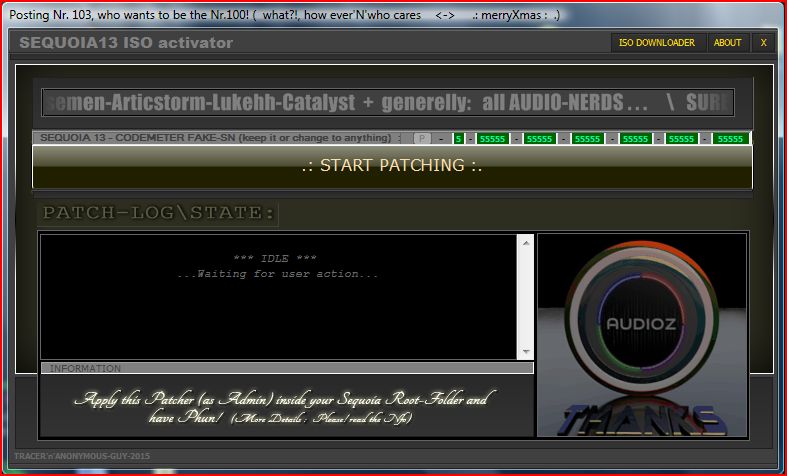Image resolution: width=787 pixels, height=476 pixels.
Task: Click the first 55555 serial number field
Action: click(492, 139)
